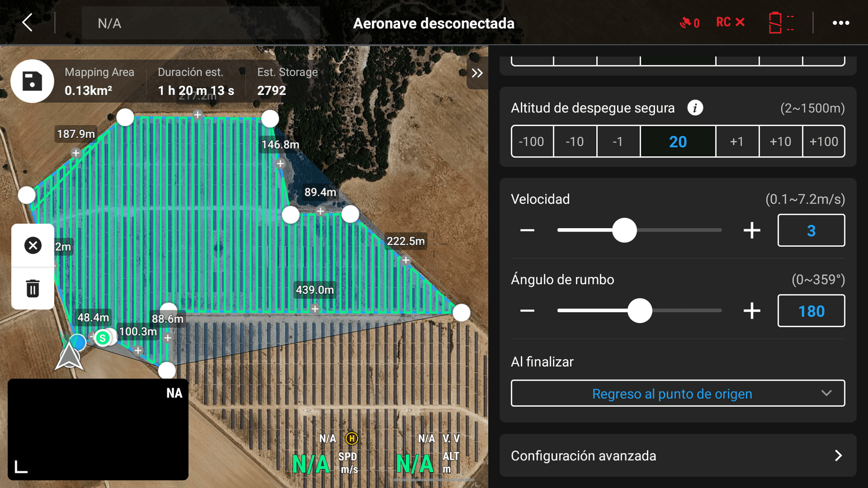Screen dimensions: 868x488
Task: Tap the aircraft arrow location marker
Action: pyautogui.click(x=70, y=356)
